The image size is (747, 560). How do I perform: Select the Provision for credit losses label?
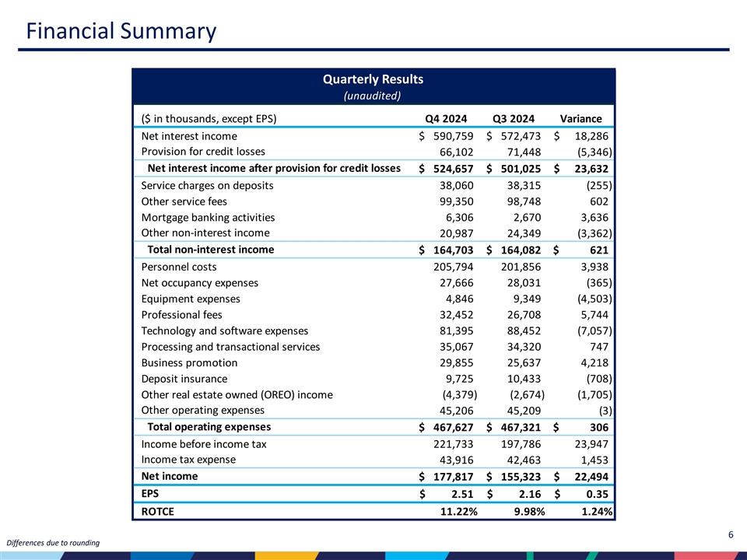pos(203,152)
